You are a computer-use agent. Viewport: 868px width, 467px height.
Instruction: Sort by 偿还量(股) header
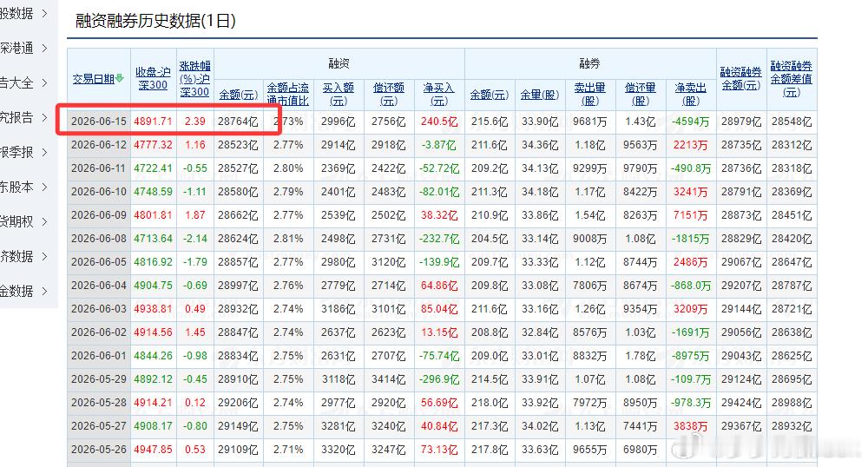[x=641, y=95]
